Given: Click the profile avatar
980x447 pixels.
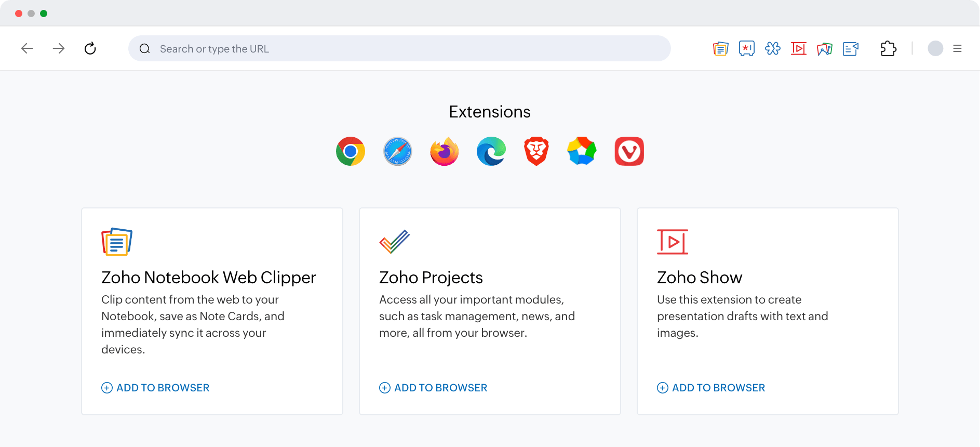Looking at the screenshot, I should pyautogui.click(x=935, y=48).
